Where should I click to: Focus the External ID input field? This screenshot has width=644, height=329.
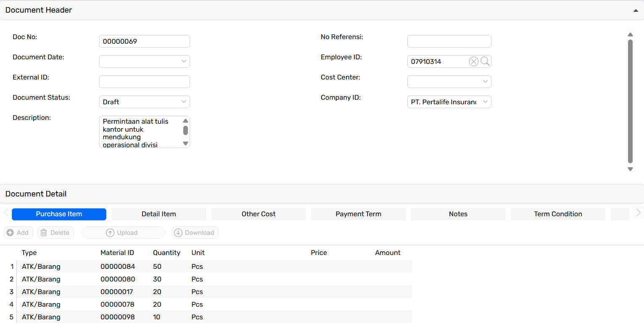[145, 82]
